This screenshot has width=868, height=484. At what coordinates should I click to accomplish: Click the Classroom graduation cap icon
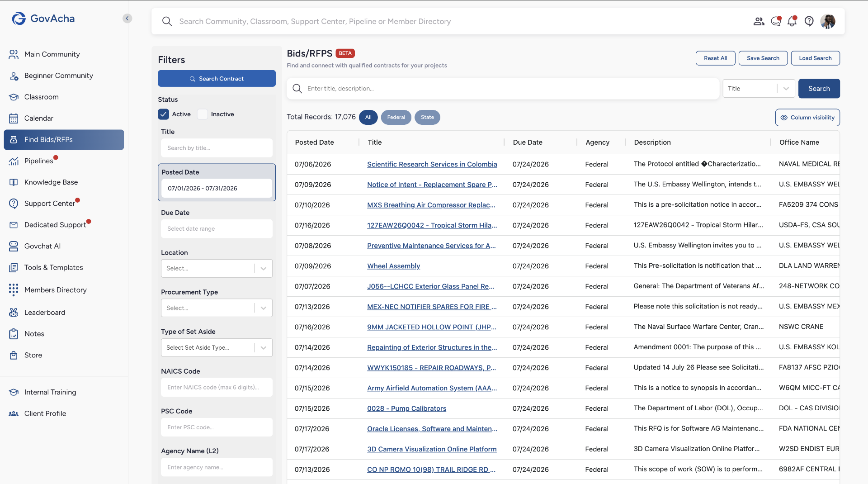coord(14,97)
